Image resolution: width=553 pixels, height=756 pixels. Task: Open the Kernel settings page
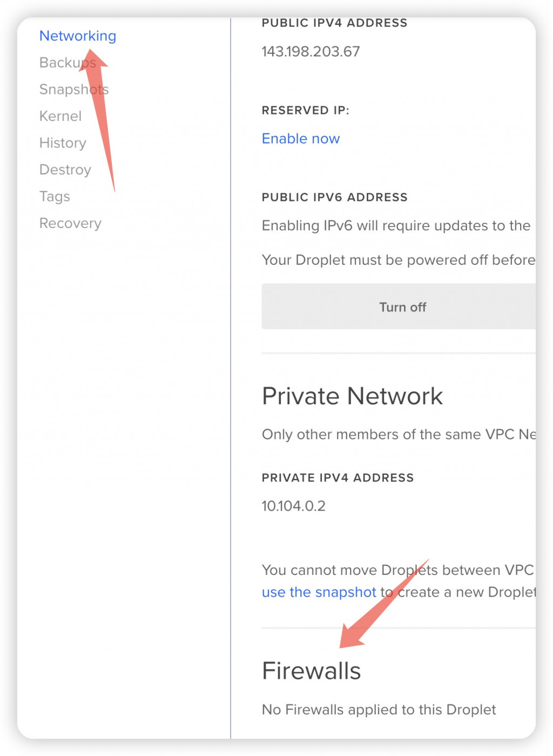pos(60,116)
